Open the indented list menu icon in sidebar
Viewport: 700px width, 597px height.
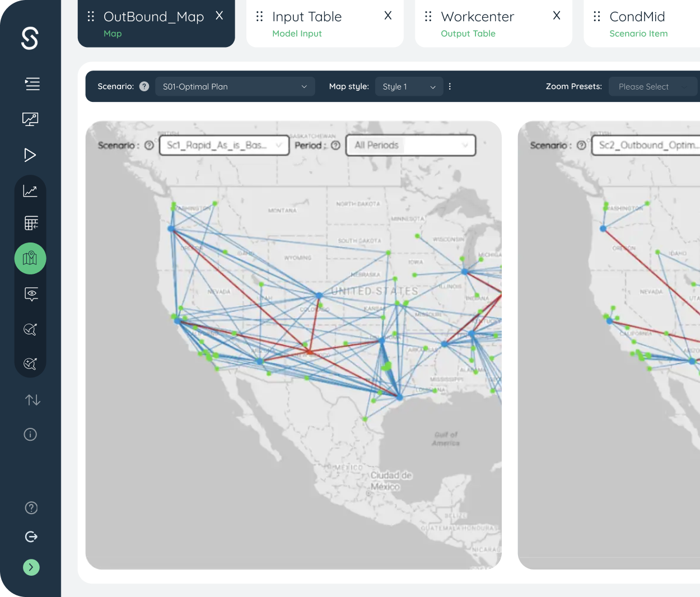click(x=32, y=84)
